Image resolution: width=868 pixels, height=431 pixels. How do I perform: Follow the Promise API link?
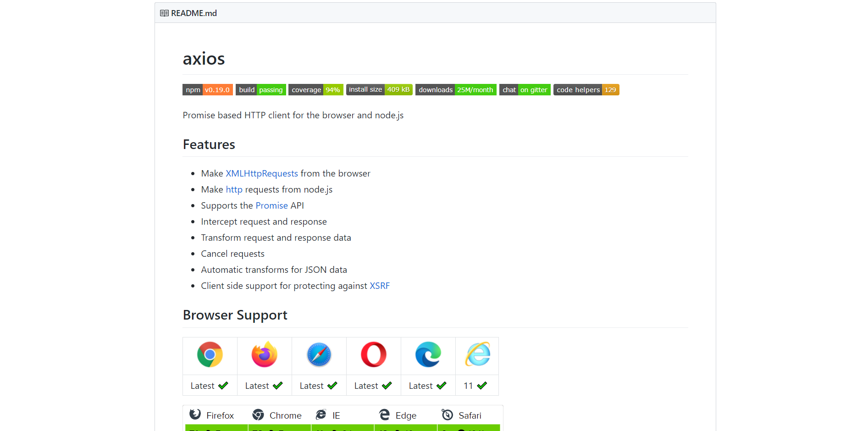point(271,205)
